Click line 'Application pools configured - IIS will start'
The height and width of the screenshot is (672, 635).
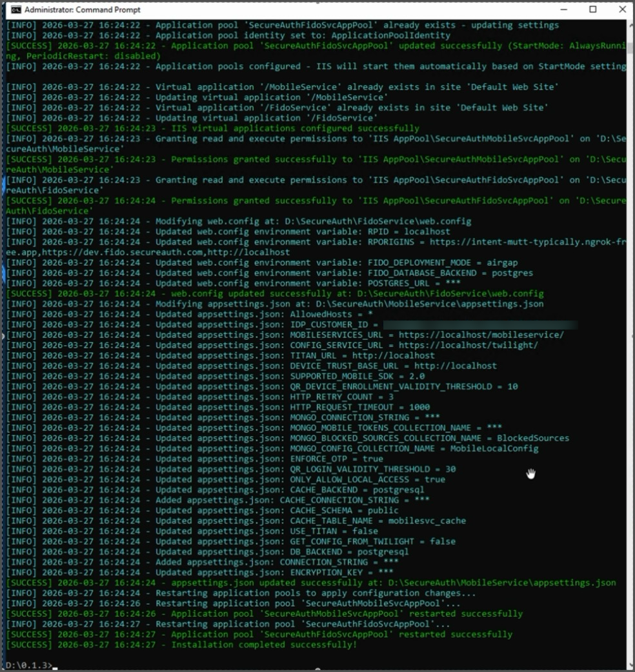316,66
